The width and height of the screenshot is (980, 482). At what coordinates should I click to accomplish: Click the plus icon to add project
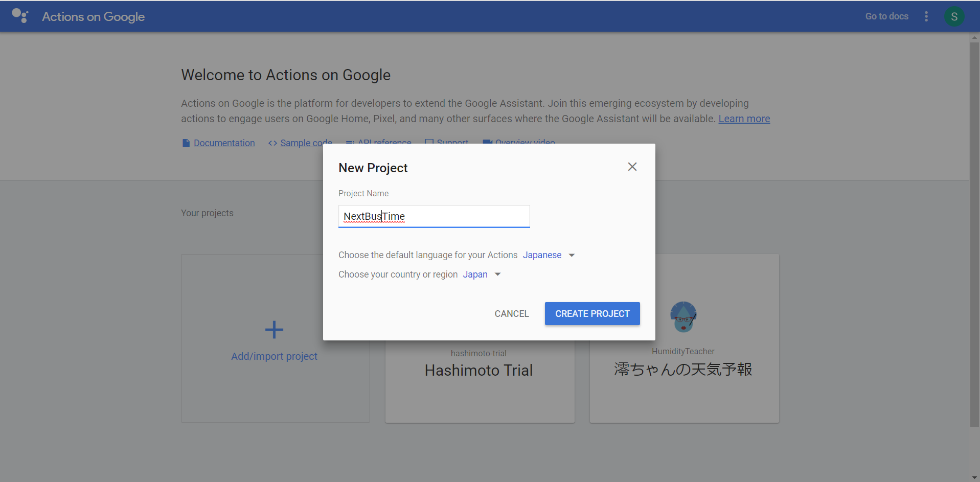pos(274,330)
